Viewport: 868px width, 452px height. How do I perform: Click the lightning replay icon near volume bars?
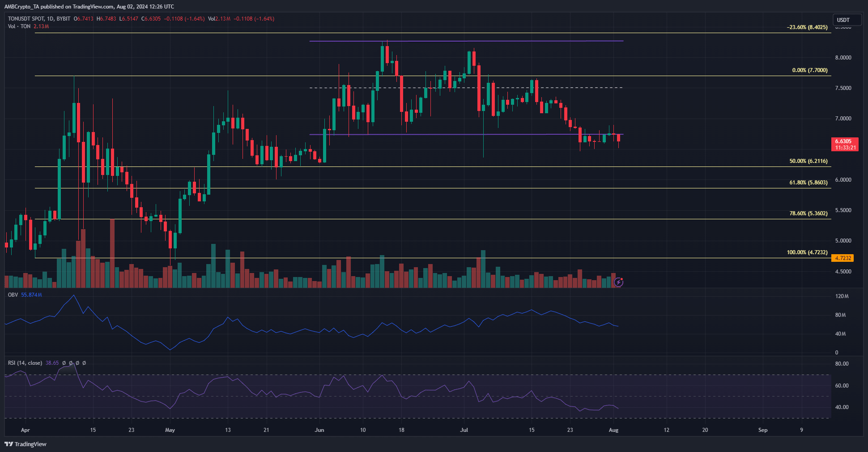619,282
